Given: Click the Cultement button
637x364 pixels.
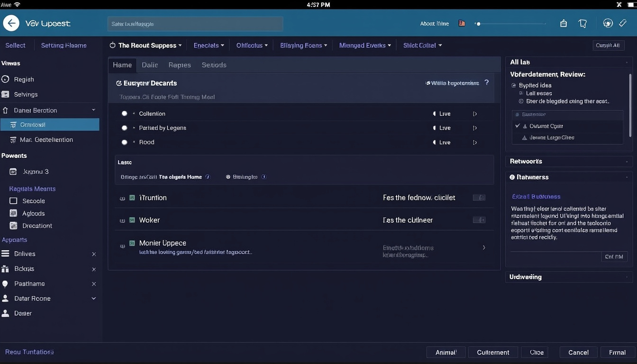Looking at the screenshot, I should [493, 352].
